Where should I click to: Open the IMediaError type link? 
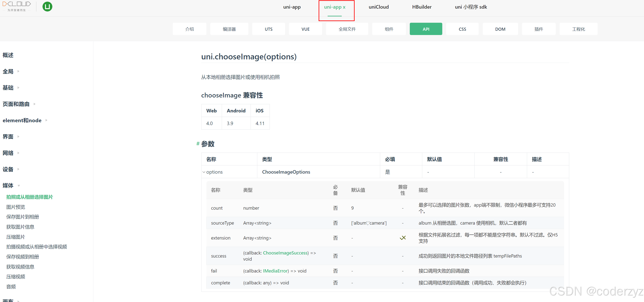point(275,271)
